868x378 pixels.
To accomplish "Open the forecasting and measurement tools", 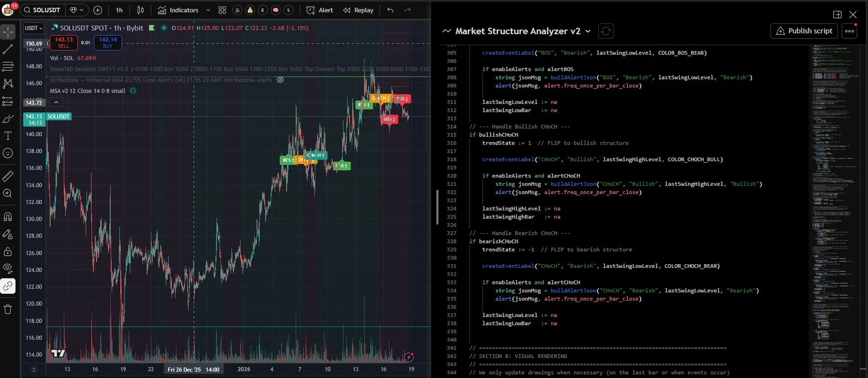I will [8, 102].
